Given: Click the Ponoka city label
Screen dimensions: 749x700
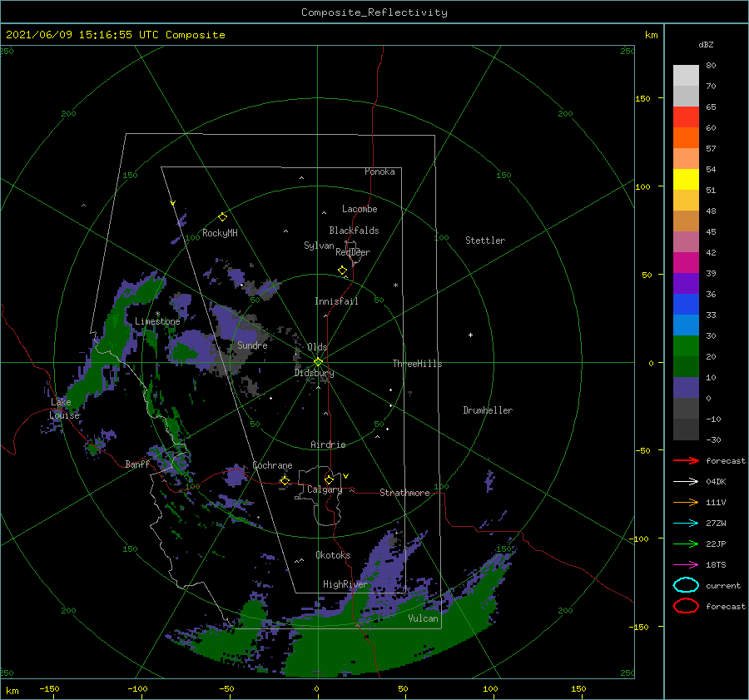Looking at the screenshot, I should coord(379,171).
